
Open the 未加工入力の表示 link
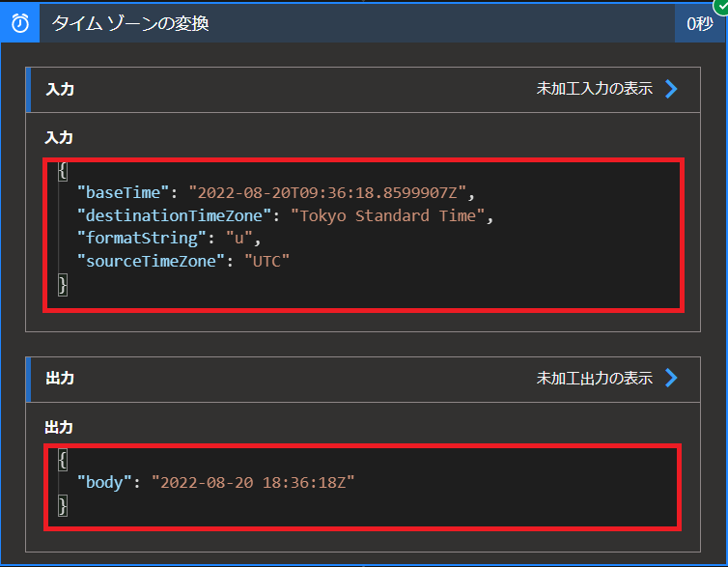(594, 89)
